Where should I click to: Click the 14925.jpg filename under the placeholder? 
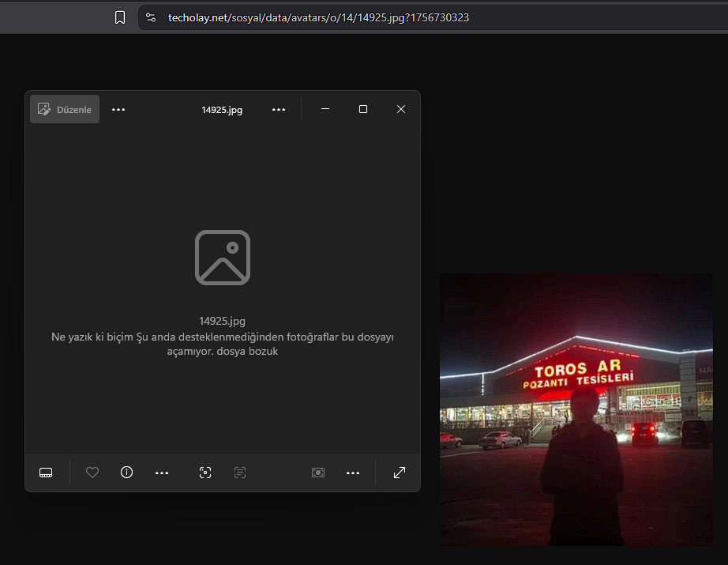point(222,321)
